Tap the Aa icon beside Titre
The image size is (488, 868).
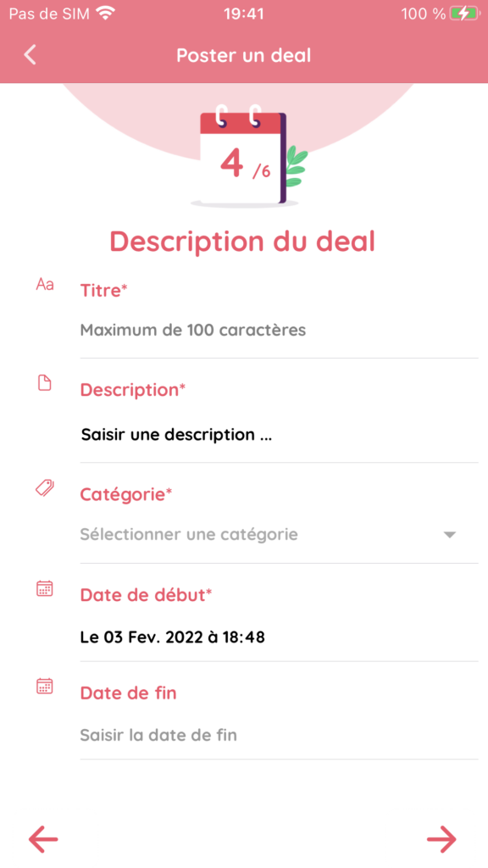[x=45, y=285]
